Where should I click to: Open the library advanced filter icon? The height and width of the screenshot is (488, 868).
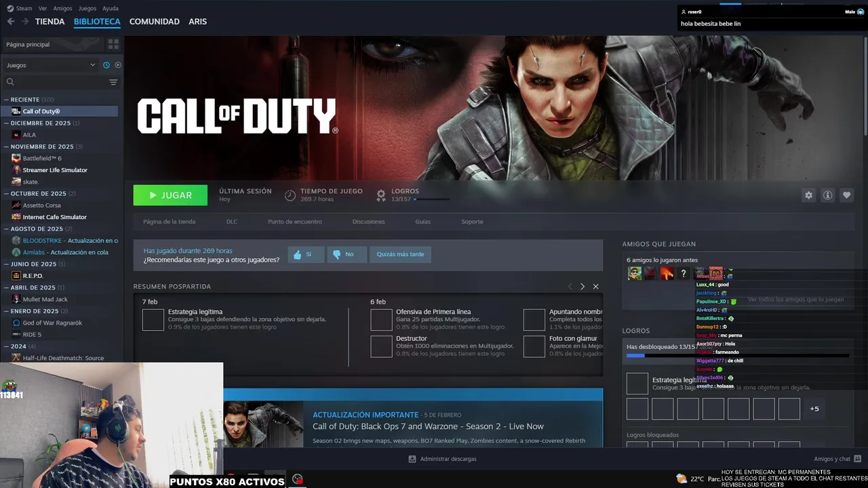tap(113, 82)
